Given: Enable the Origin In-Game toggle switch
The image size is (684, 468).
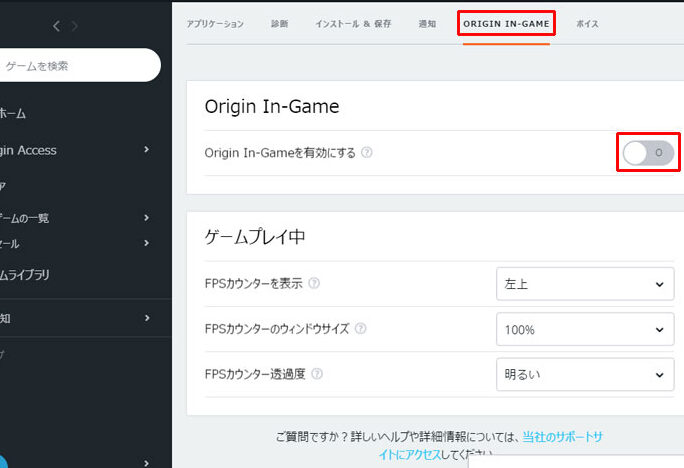Looking at the screenshot, I should [x=647, y=153].
